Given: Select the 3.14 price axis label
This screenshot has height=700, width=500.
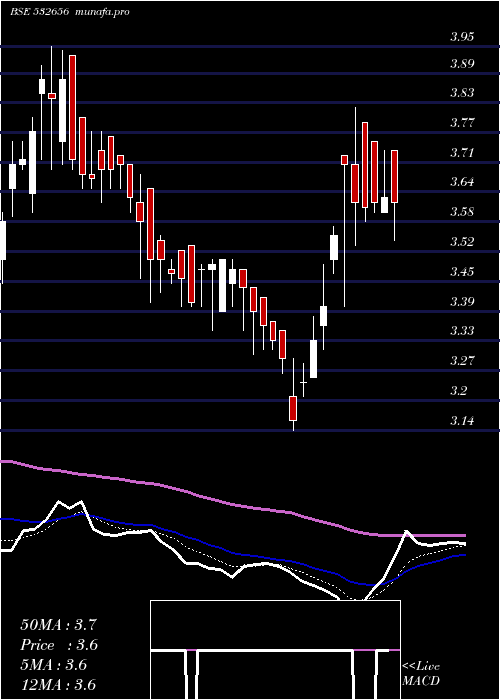Looking at the screenshot, I should (x=462, y=421).
